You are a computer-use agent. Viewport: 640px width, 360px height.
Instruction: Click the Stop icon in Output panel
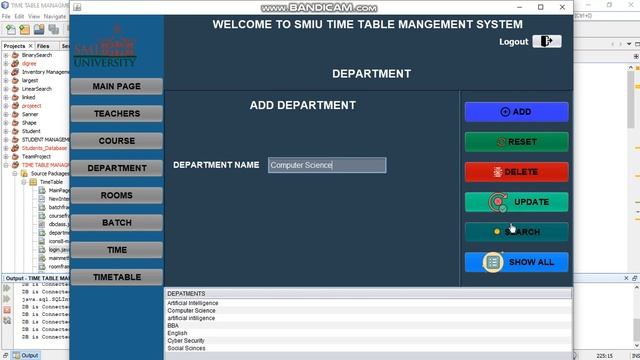(7, 310)
